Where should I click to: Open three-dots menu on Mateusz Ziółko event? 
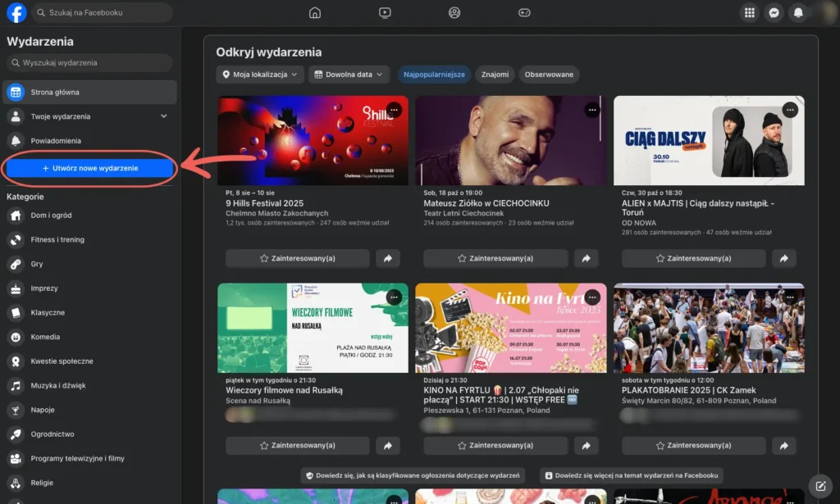[x=592, y=109]
